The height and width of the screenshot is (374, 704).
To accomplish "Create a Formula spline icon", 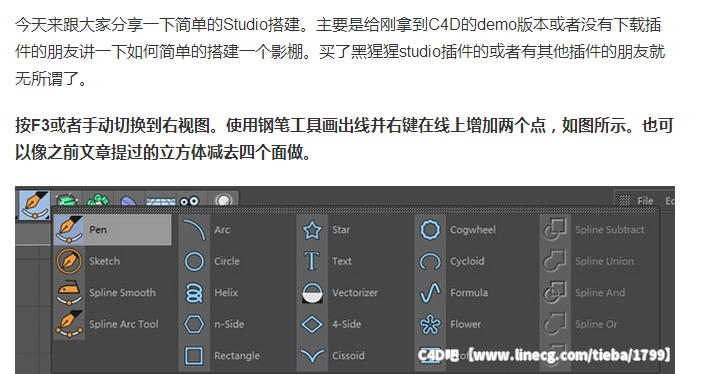I will click(430, 292).
